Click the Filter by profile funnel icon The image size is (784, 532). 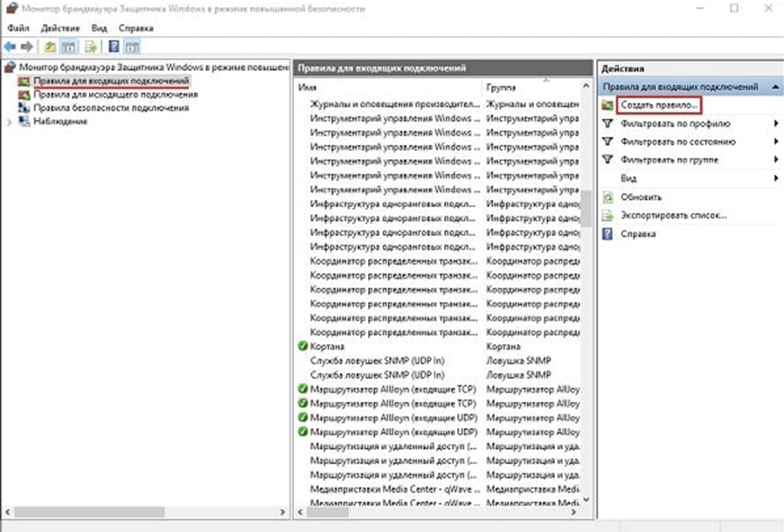608,123
